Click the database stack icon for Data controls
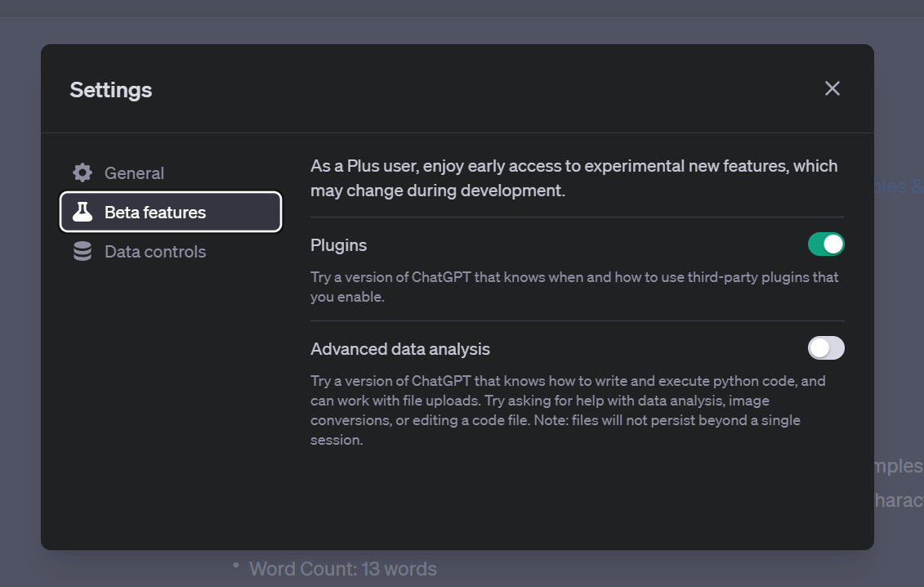Viewport: 924px width, 587px height. pos(83,252)
